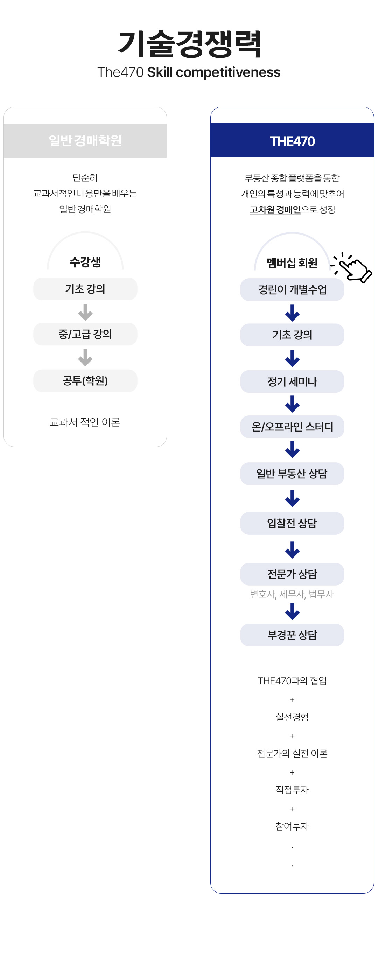Image resolution: width=378 pixels, height=980 pixels.
Task: Click the underlined 고차원 경매인 text
Action: coord(275,210)
